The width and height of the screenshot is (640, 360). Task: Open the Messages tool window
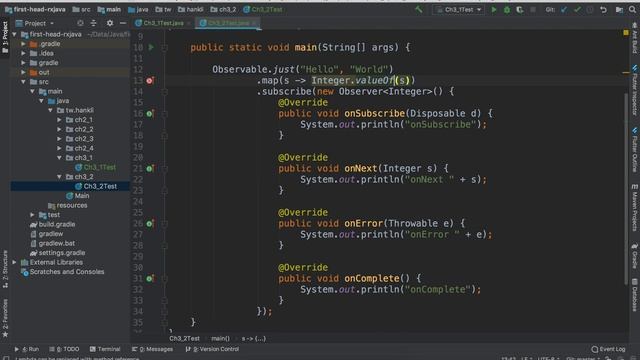coord(152,349)
